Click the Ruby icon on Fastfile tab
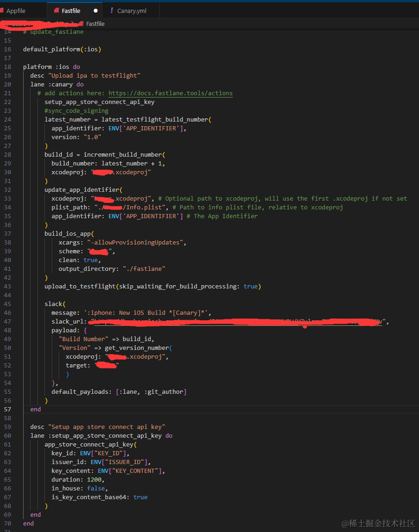 pos(57,11)
